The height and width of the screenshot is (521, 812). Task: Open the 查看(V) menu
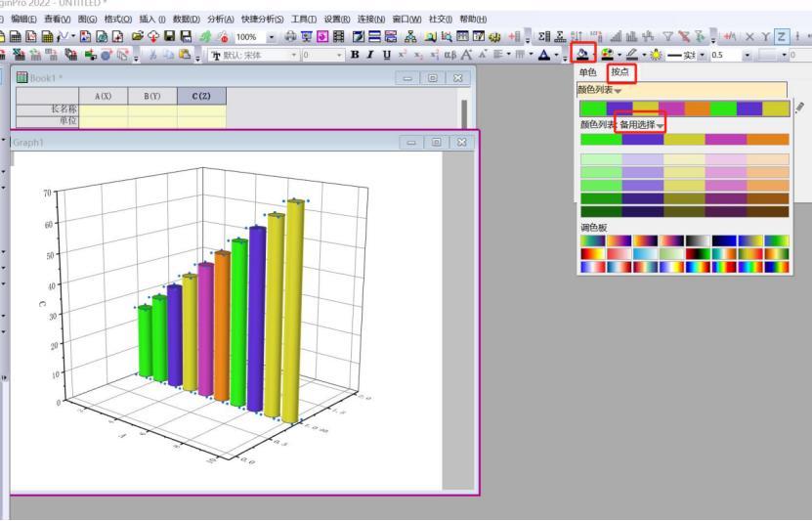pos(58,20)
